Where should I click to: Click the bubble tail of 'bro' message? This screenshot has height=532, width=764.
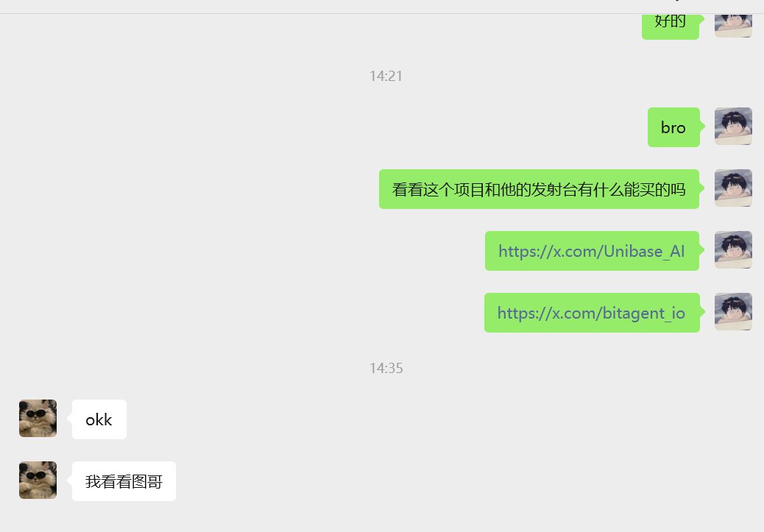[x=702, y=126]
